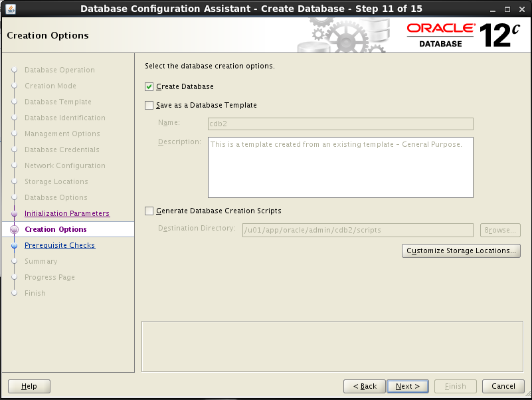The image size is (532, 400).
Task: Go back with the Back button
Action: point(365,387)
